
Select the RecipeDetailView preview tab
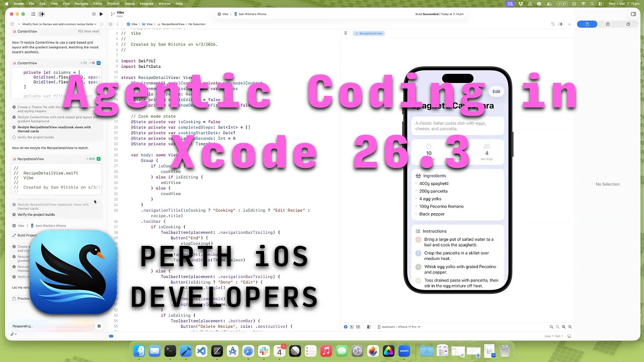point(369,33)
